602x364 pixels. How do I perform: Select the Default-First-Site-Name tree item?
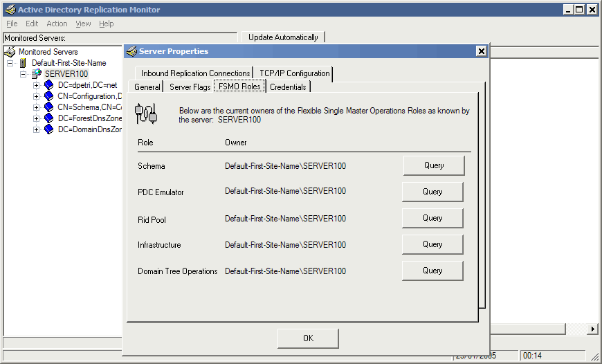click(x=69, y=63)
